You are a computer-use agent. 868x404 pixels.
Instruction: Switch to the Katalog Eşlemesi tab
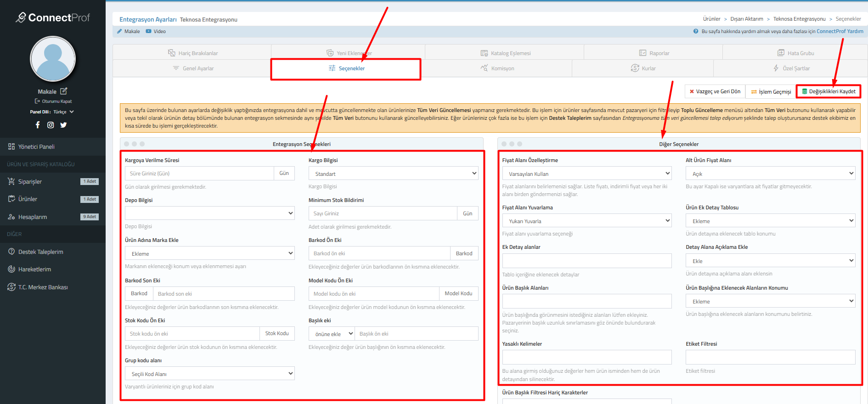pos(505,53)
